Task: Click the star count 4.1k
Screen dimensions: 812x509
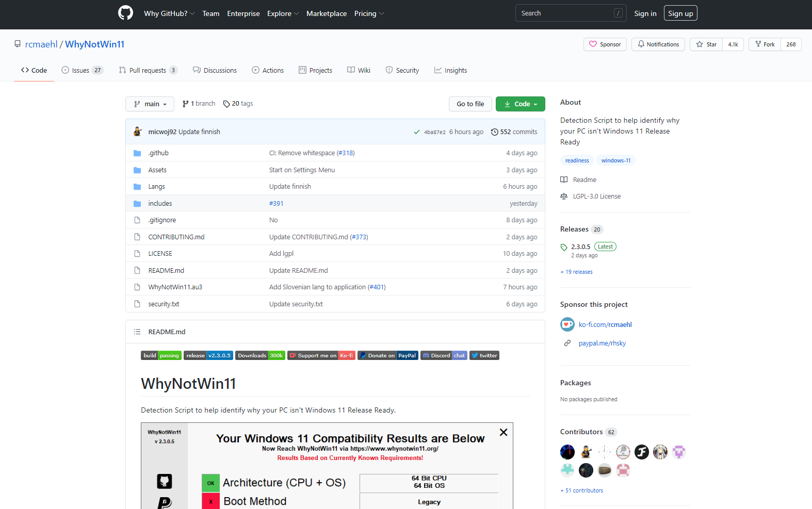Action: pyautogui.click(x=733, y=44)
